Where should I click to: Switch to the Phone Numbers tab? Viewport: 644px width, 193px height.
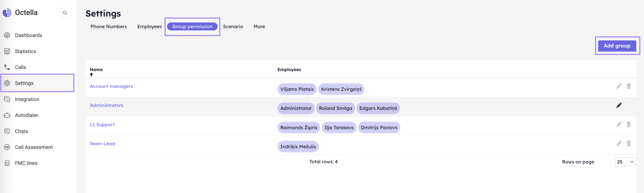pos(108,26)
